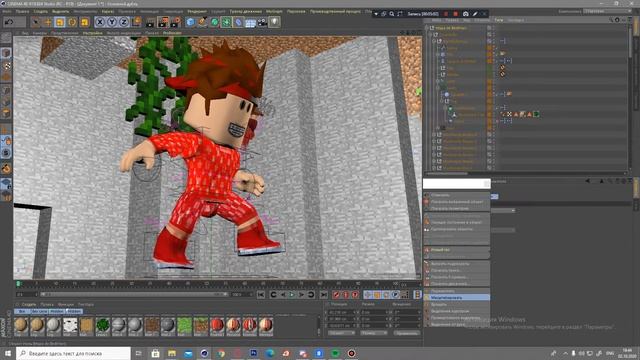Jump to the previous keyframe
The width and height of the screenshot is (640, 360).
pyautogui.click(x=273, y=294)
